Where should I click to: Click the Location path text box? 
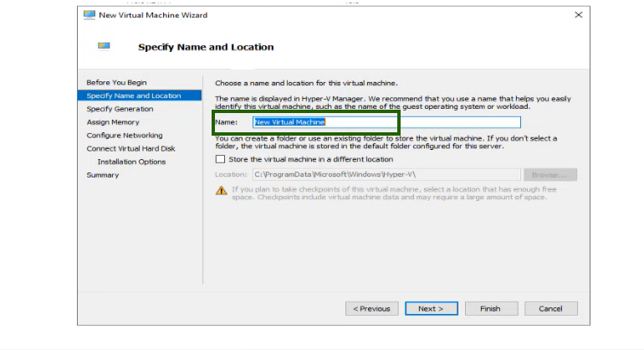click(386, 175)
